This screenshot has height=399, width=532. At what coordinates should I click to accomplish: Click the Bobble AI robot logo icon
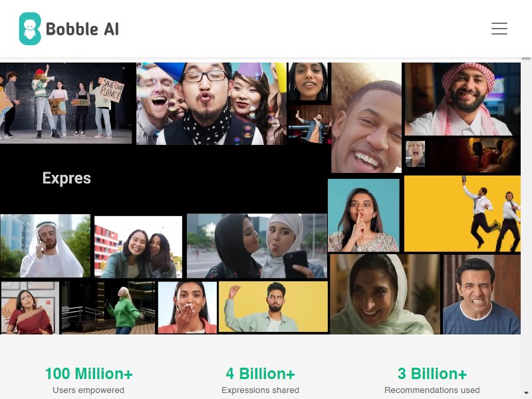30,29
